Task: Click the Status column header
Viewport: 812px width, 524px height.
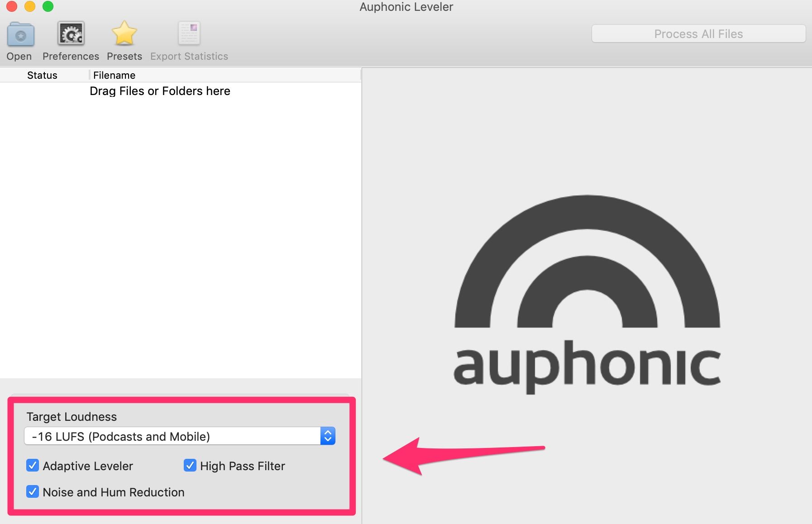Action: pos(42,75)
